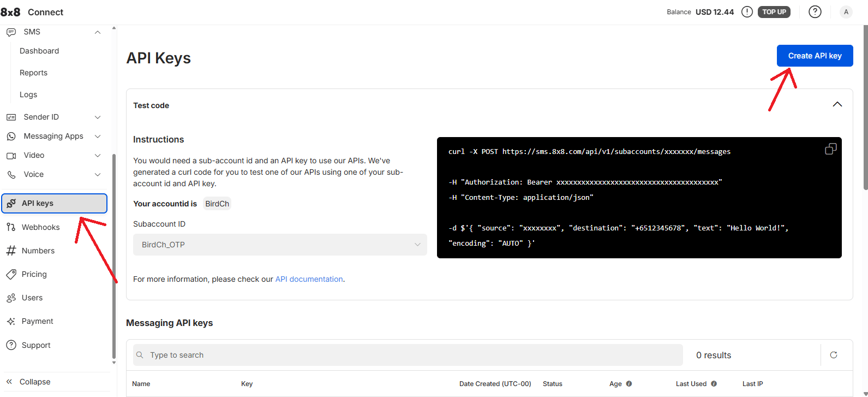Click the Messaging Apps WhatsApp icon
The image size is (868, 397).
click(x=11, y=137)
